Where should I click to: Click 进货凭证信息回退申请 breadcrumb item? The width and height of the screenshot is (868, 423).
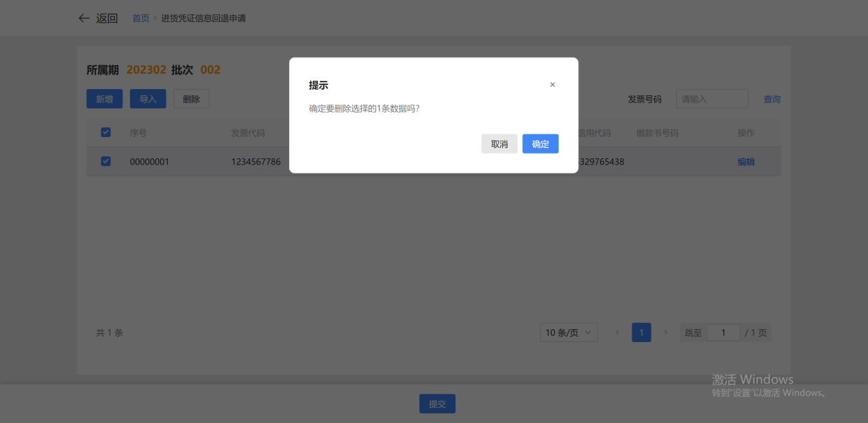[x=203, y=19]
